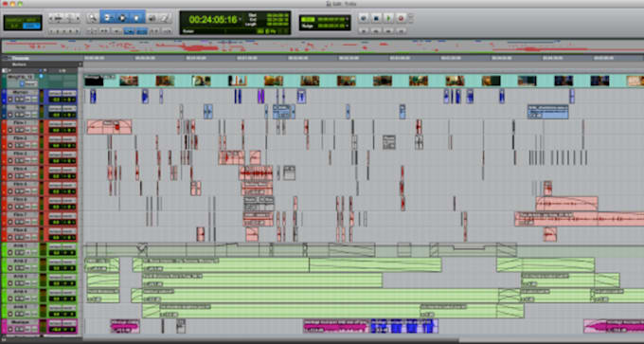
Task: Click the Musique track name
Action: click(x=20, y=322)
